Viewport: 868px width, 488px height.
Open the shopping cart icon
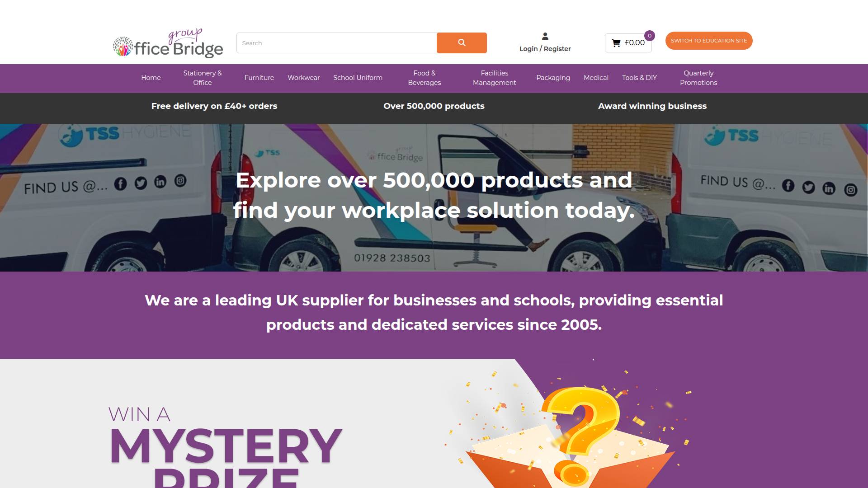click(x=616, y=43)
